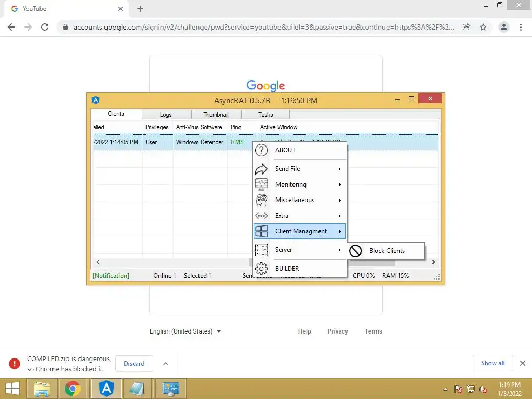Click the Monitoring screen icon

[x=261, y=184]
